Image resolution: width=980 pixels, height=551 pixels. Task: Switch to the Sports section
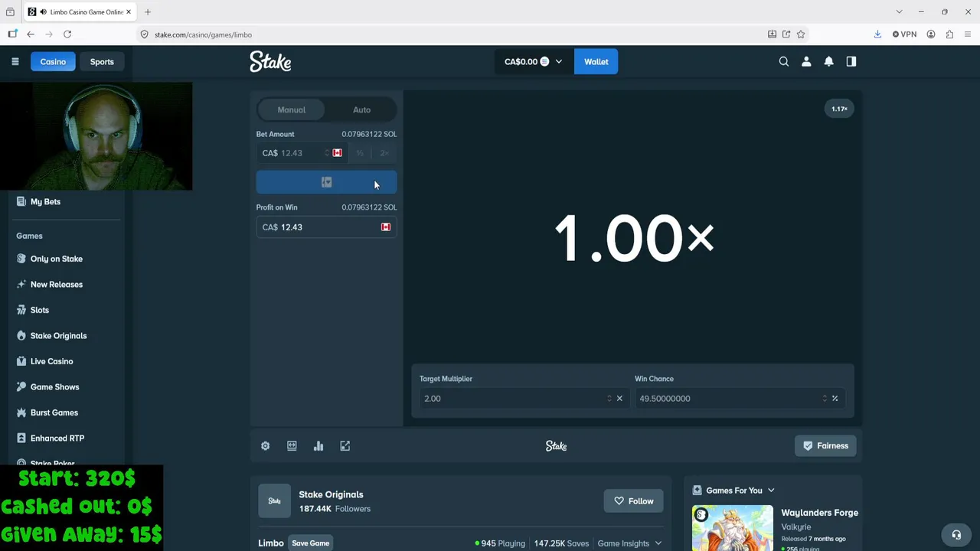coord(102,62)
